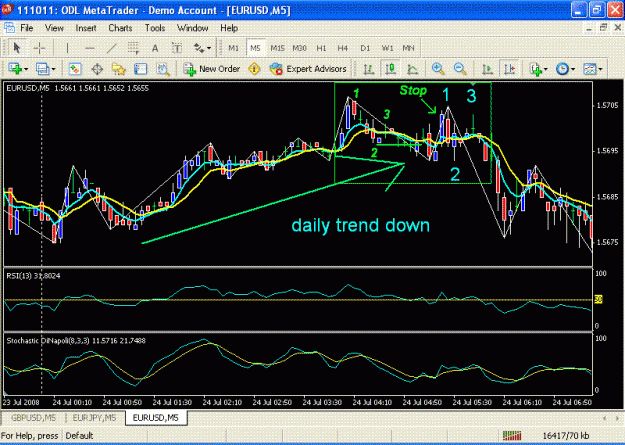Click the Stochastic DiNapoli(8,3,3) indicator label

(76, 341)
